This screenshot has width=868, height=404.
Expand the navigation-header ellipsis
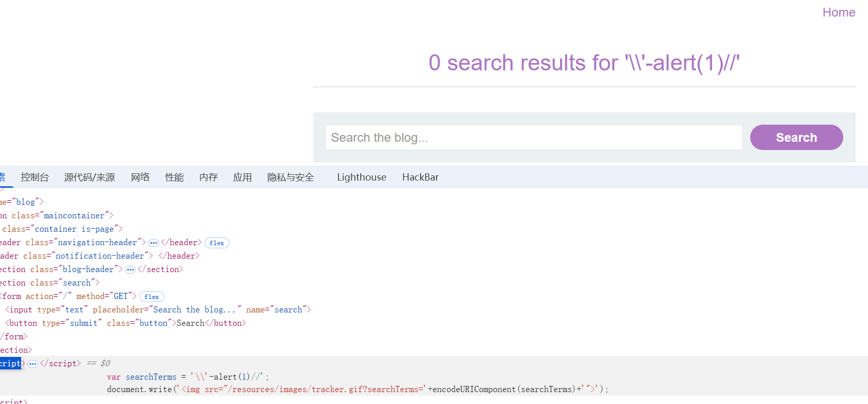[x=153, y=243]
